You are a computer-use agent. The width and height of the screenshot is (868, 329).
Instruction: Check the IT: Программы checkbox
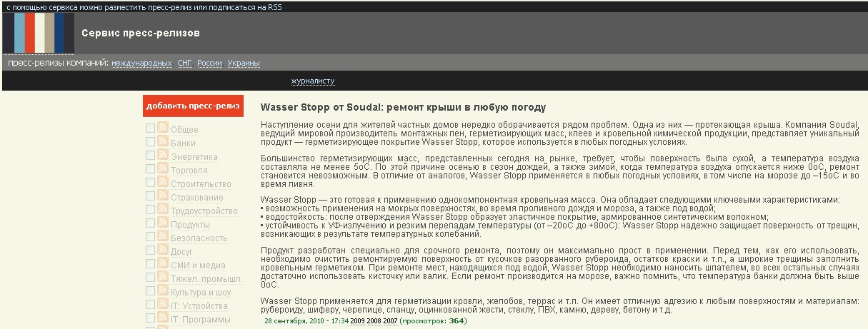click(151, 318)
